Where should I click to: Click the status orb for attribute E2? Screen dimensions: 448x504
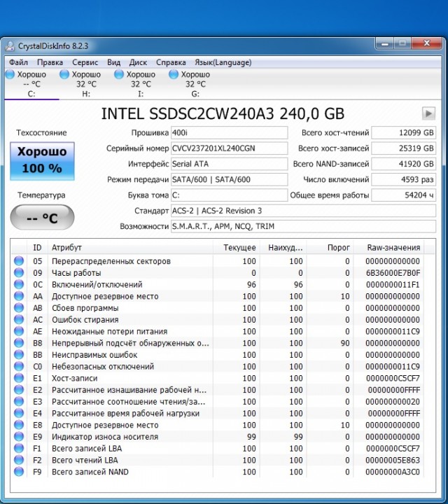click(x=19, y=390)
